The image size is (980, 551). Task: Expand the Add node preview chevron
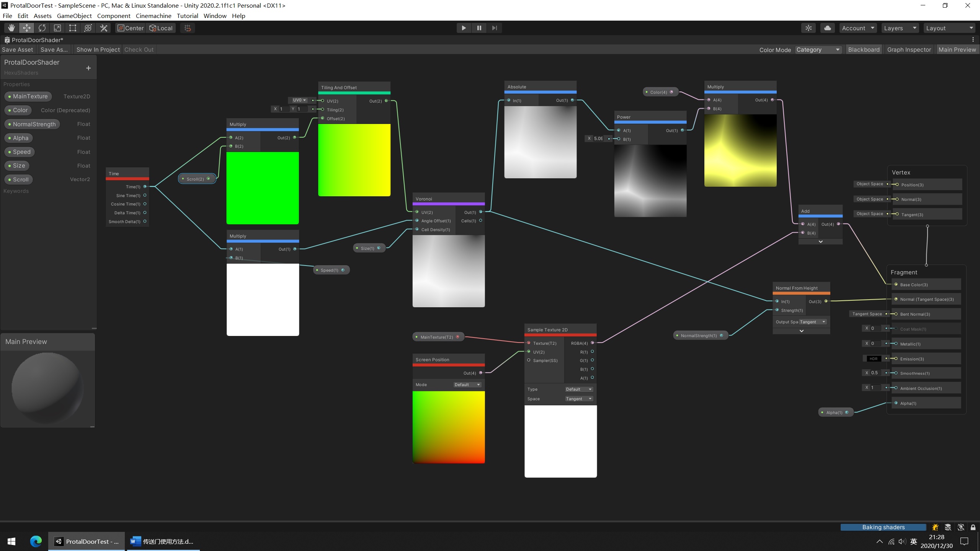(x=820, y=242)
